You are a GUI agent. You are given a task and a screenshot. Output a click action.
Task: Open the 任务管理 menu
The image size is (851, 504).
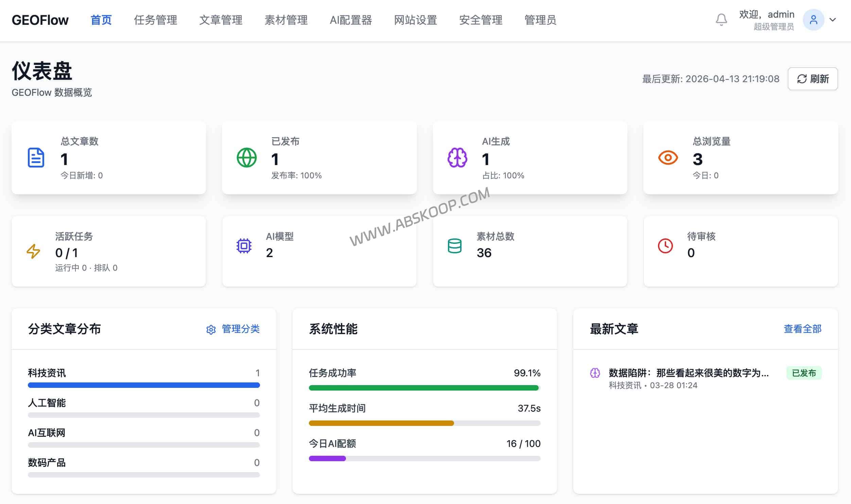[156, 20]
